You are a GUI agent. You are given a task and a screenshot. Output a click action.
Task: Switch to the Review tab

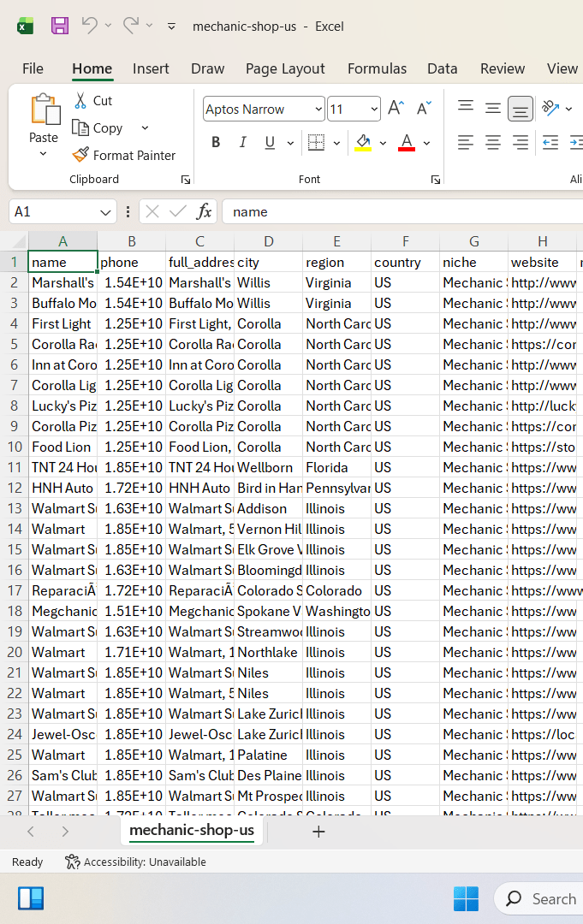coord(503,69)
